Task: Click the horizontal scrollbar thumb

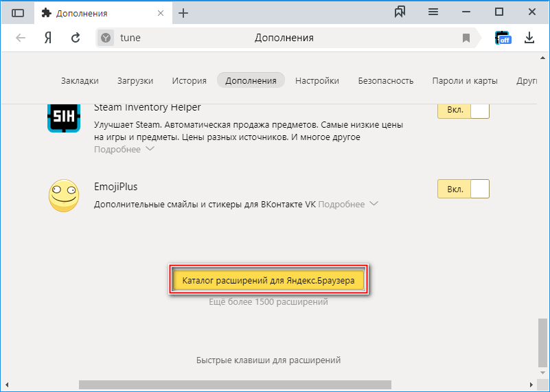Action: point(235,384)
